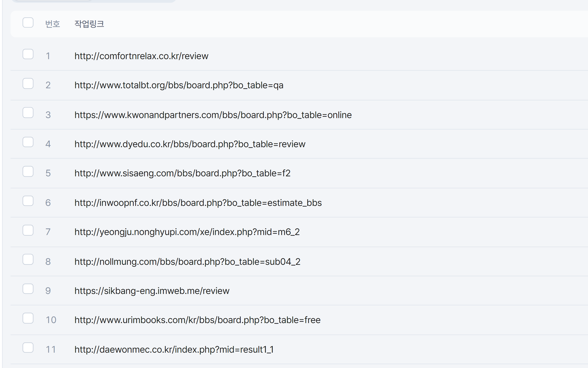Tick the select-all checkbox in the header
588x368 pixels.
(x=28, y=23)
